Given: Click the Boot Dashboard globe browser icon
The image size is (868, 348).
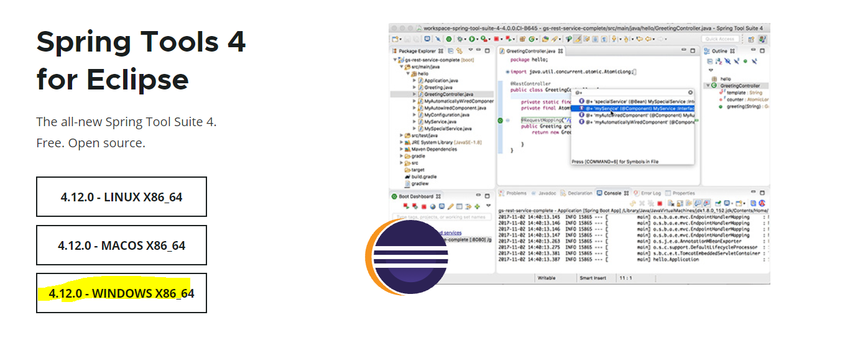Looking at the screenshot, I should pos(433,206).
